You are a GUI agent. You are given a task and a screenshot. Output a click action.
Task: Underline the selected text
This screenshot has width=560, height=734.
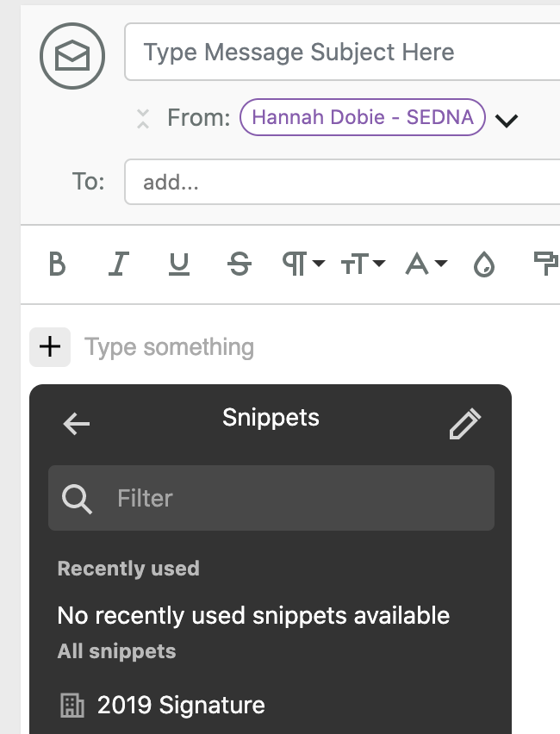pyautogui.click(x=178, y=264)
